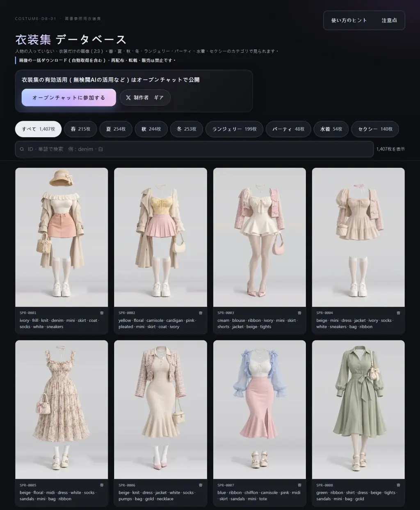Screen dimensions: 420x510
Task: Click the SPR-0003 ID label
Action: pyautogui.click(x=226, y=313)
